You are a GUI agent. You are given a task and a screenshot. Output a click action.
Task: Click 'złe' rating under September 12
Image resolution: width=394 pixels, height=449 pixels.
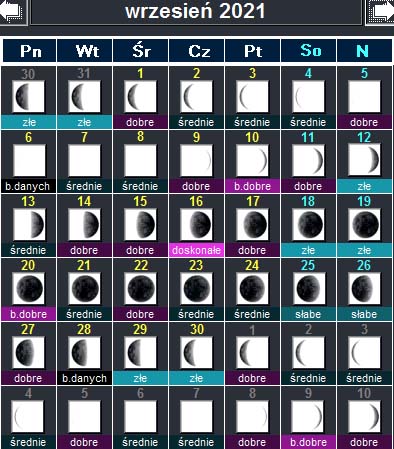point(364,186)
